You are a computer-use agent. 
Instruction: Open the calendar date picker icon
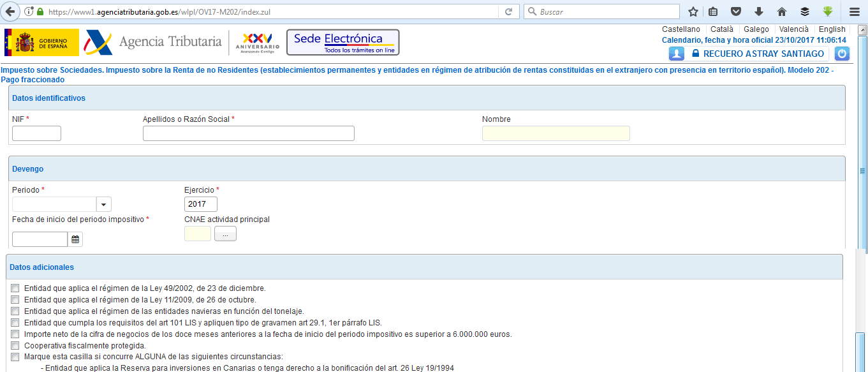75,239
